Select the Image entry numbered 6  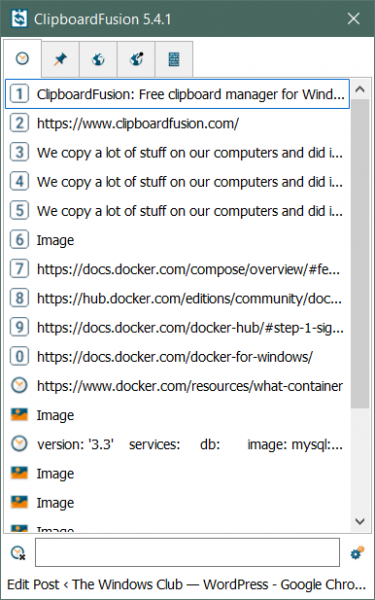click(177, 240)
